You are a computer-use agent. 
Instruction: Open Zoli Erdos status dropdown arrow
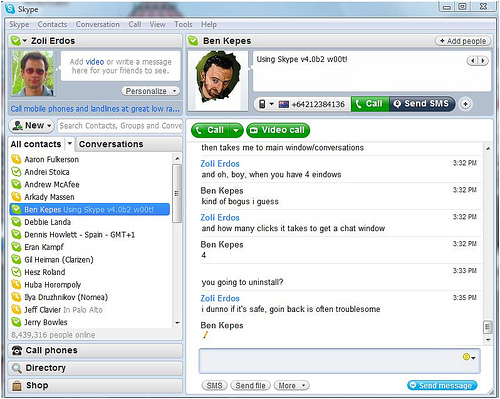(25, 41)
